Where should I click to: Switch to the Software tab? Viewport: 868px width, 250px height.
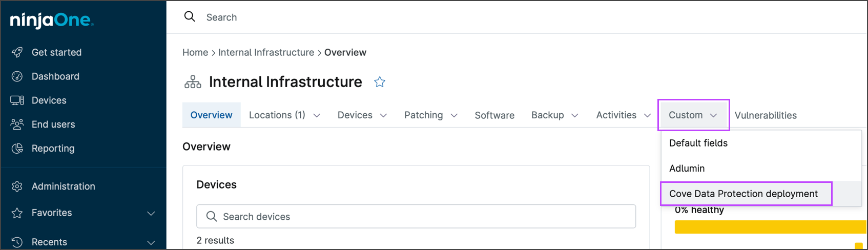pyautogui.click(x=494, y=115)
